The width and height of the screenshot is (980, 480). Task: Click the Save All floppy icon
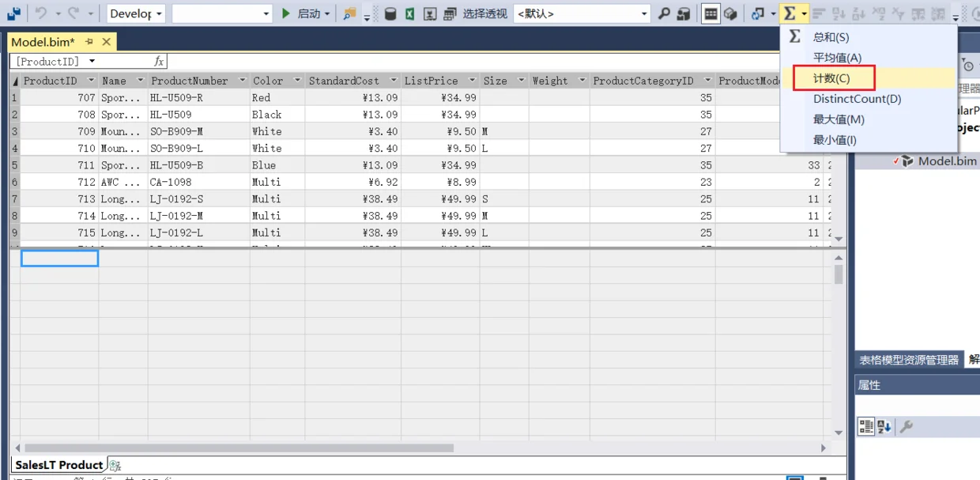(13, 13)
